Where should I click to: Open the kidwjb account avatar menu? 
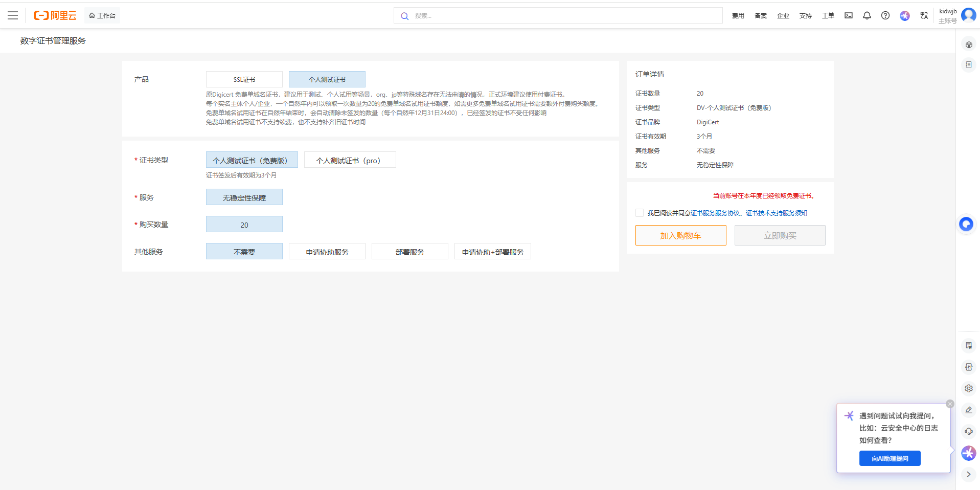point(968,15)
